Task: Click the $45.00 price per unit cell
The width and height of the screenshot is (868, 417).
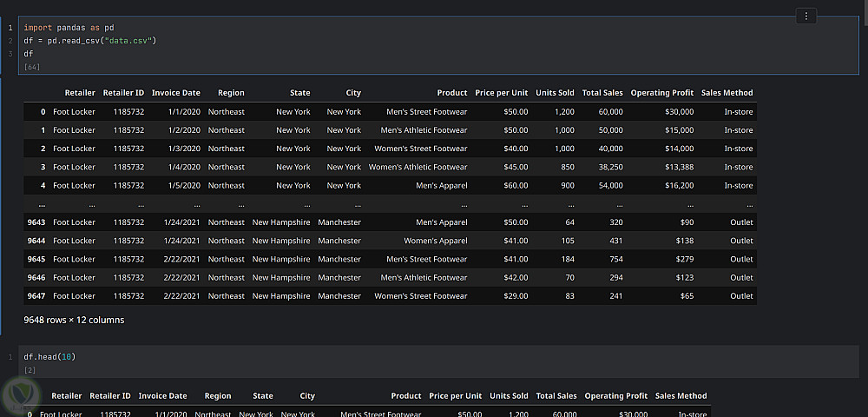Action: point(516,167)
